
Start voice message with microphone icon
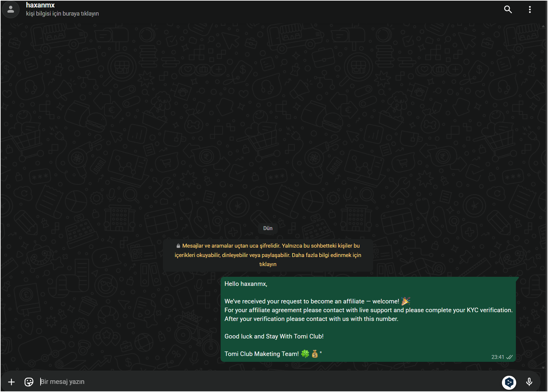coord(529,382)
